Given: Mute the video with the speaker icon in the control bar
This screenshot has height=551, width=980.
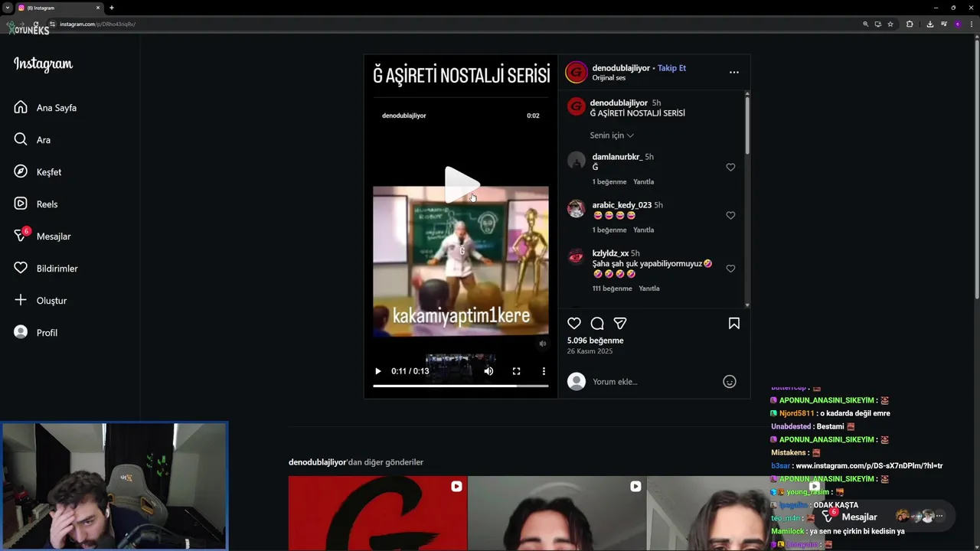Looking at the screenshot, I should [x=488, y=371].
